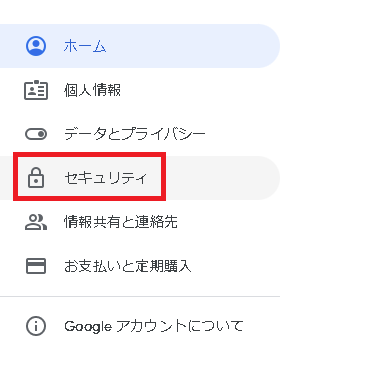Viewport: 371px width, 368px height.
Task: Open the Google アカウントについて link
Action: tap(154, 326)
